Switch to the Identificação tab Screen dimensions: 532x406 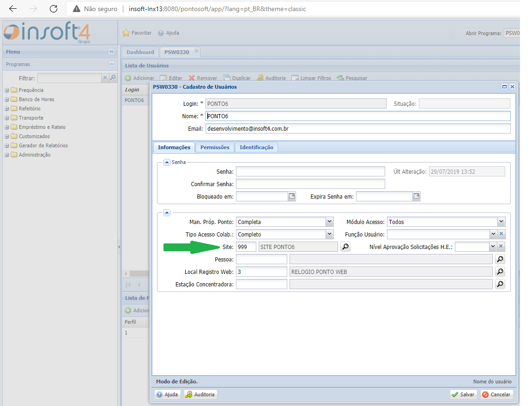[x=256, y=147]
